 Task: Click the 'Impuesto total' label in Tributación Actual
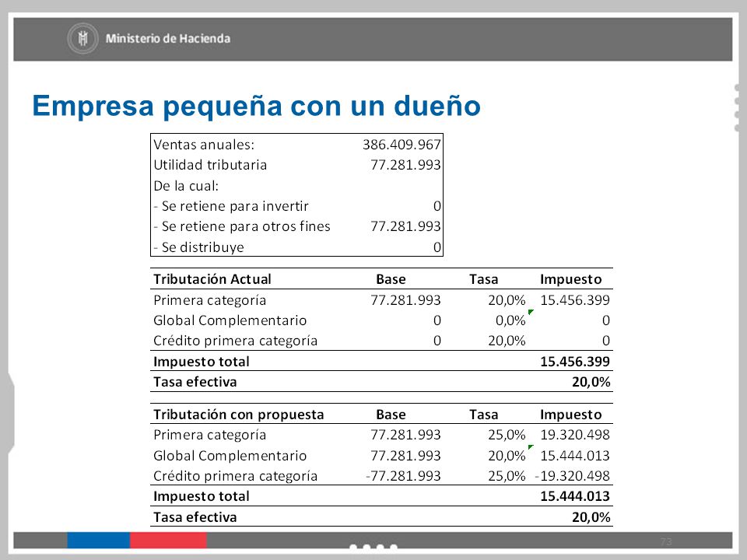pyautogui.click(x=201, y=362)
